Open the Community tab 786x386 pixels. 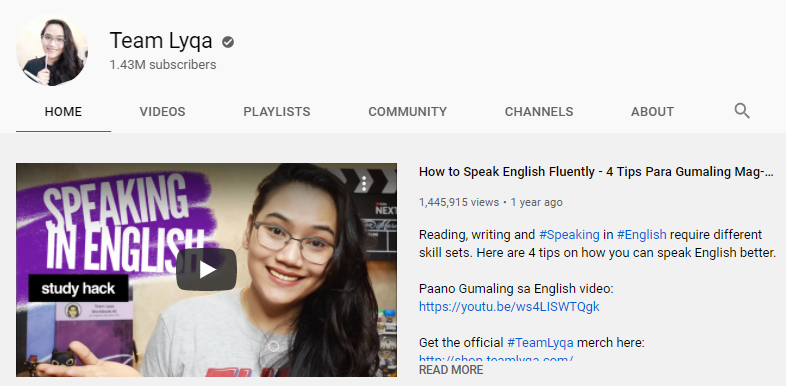[408, 111]
